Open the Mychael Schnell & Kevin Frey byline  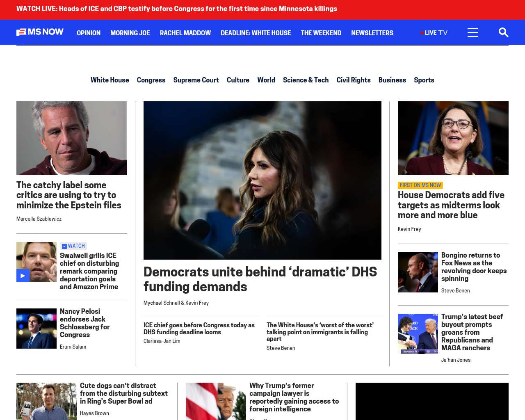[176, 303]
